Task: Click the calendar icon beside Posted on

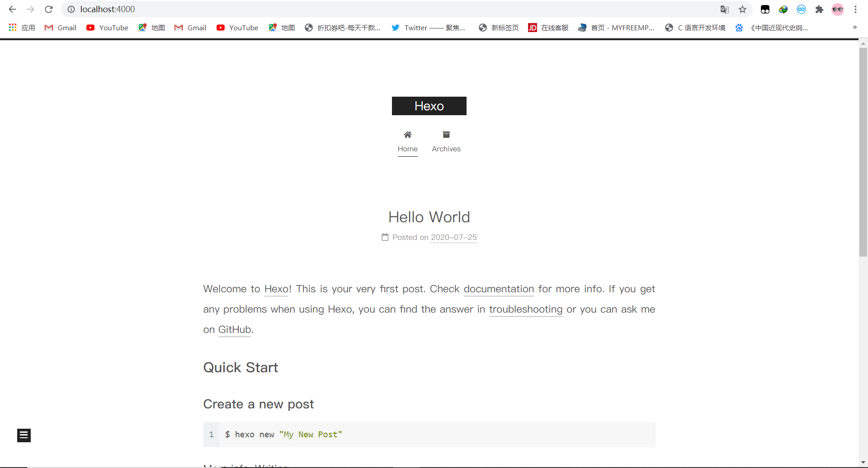Action: pos(385,237)
